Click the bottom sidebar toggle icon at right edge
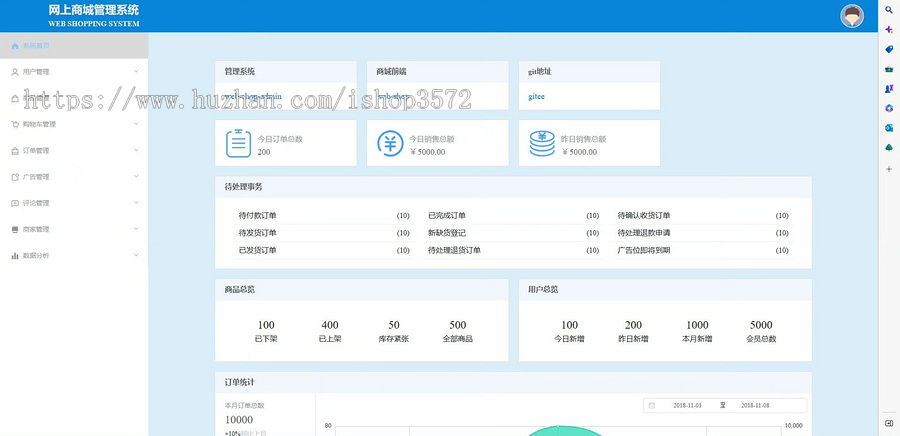The image size is (900, 436). coord(889,423)
